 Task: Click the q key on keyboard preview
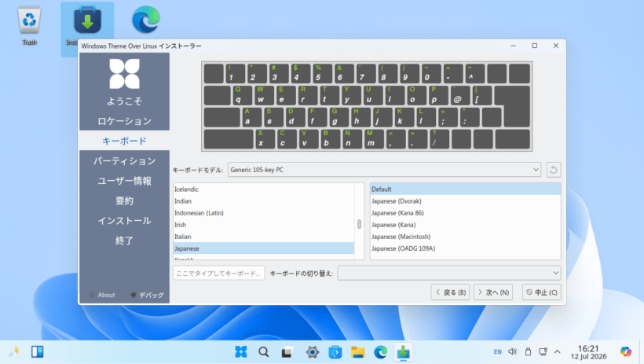pos(243,95)
